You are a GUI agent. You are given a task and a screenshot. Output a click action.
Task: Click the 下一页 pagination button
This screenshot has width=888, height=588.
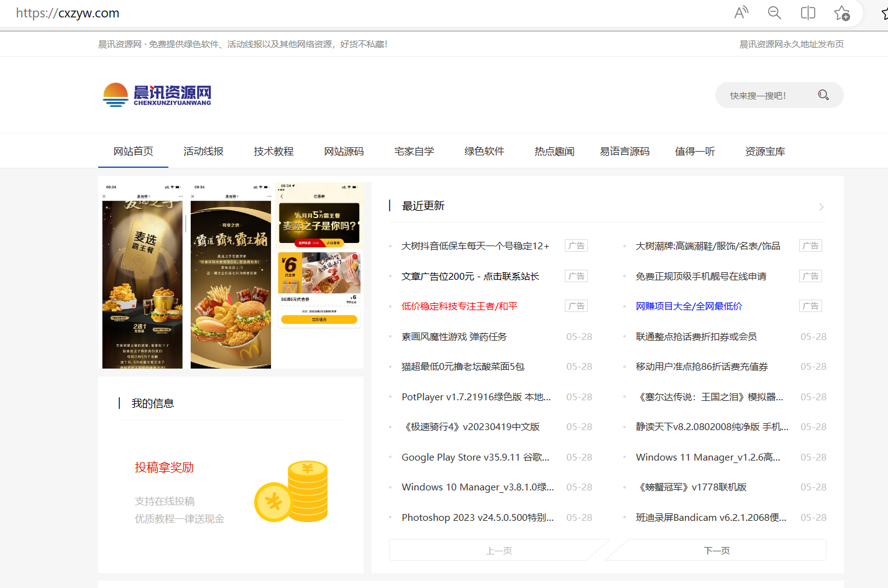(715, 549)
